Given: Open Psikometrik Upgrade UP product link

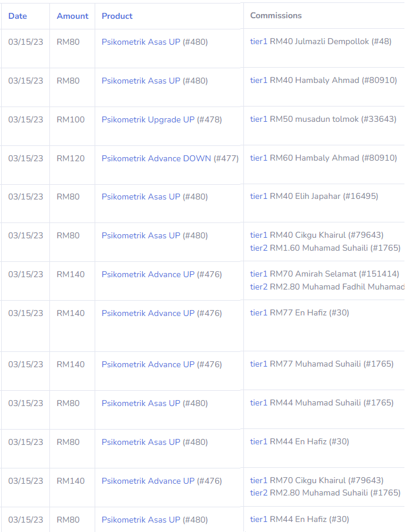Looking at the screenshot, I should click(x=148, y=119).
